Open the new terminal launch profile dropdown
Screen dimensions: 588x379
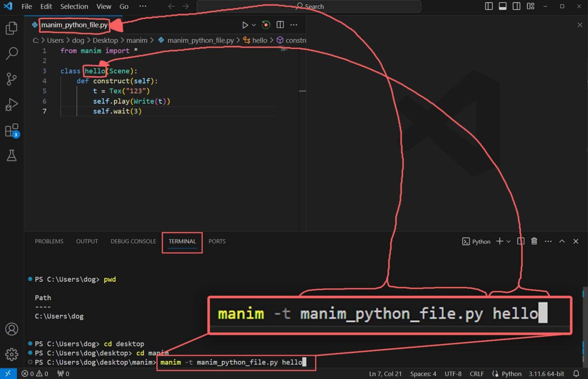(509, 241)
